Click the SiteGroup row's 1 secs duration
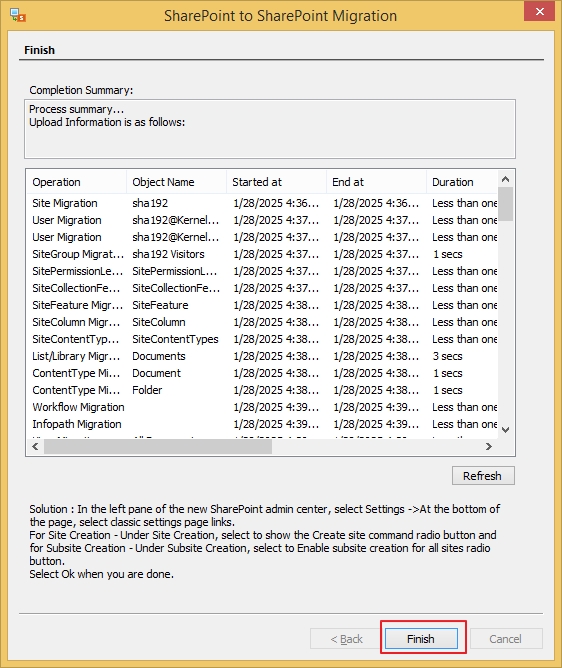 point(447,254)
